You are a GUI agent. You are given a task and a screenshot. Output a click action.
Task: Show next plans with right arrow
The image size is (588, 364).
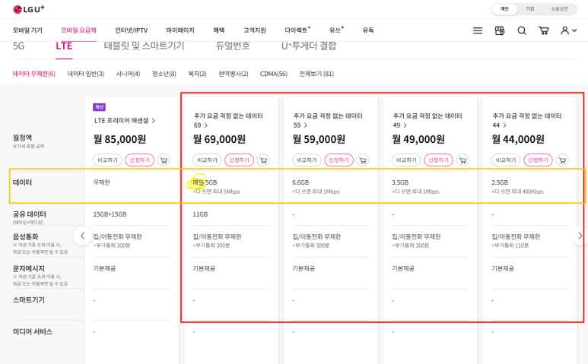click(x=580, y=236)
